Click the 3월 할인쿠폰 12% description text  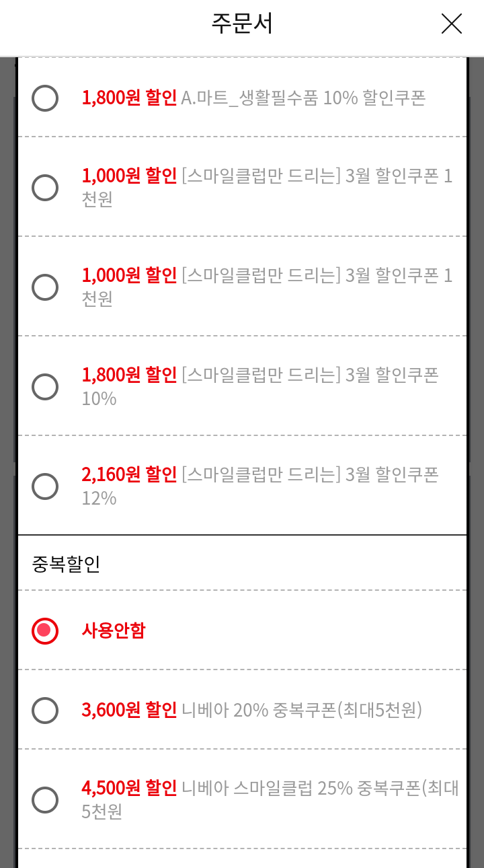(x=310, y=475)
